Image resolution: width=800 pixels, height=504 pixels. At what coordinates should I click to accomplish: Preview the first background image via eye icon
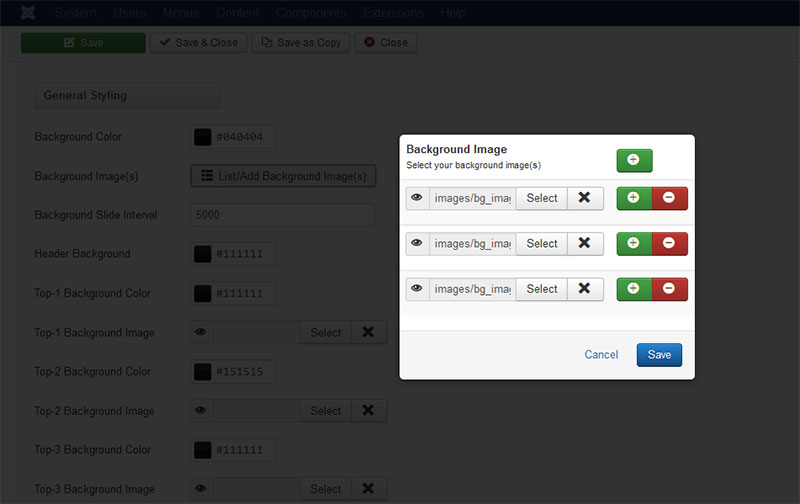pos(417,198)
